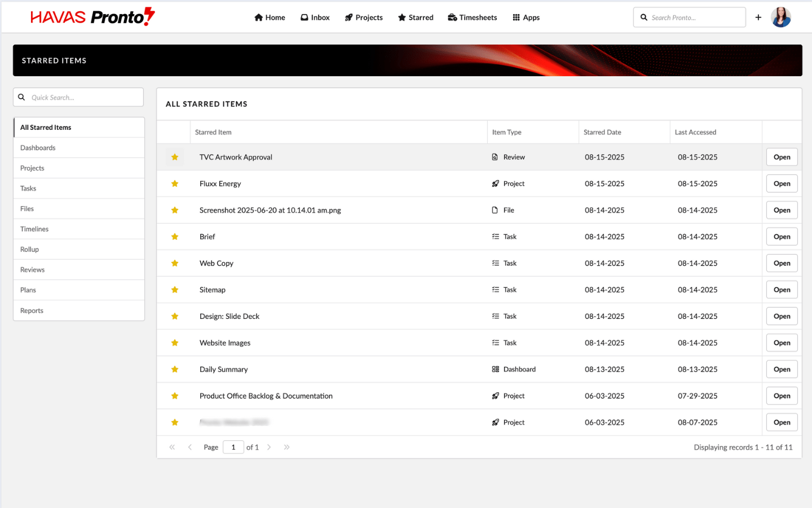Image resolution: width=812 pixels, height=508 pixels.
Task: Remove star from Daily Summary dashboard
Action: [175, 370]
